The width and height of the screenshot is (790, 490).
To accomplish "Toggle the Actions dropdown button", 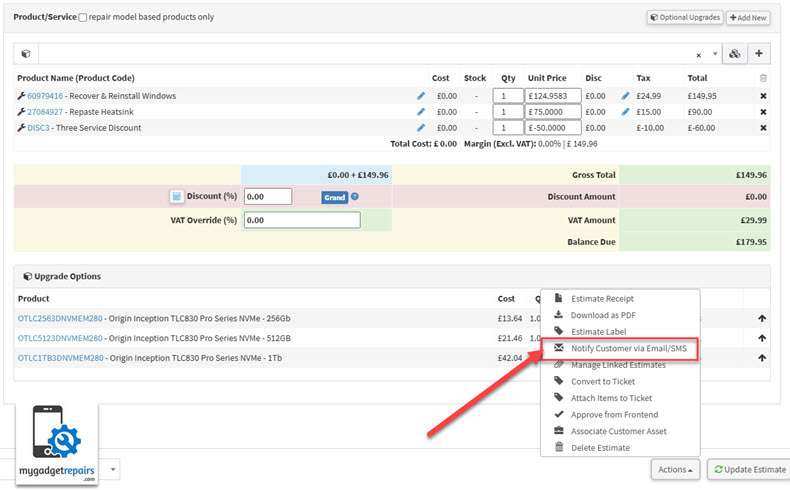I will (x=675, y=469).
